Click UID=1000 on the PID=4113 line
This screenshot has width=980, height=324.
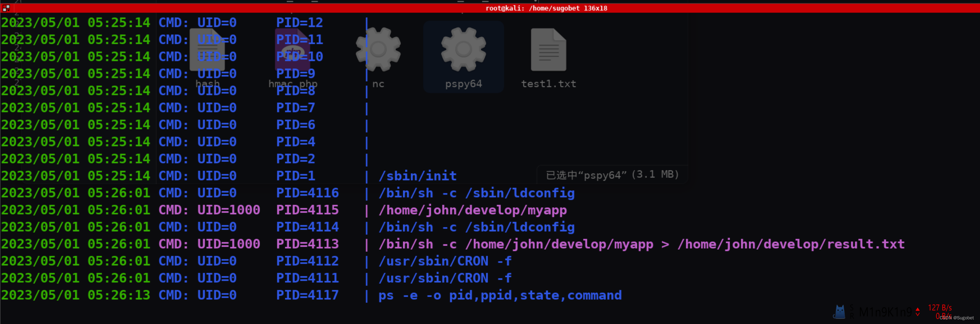click(x=229, y=244)
